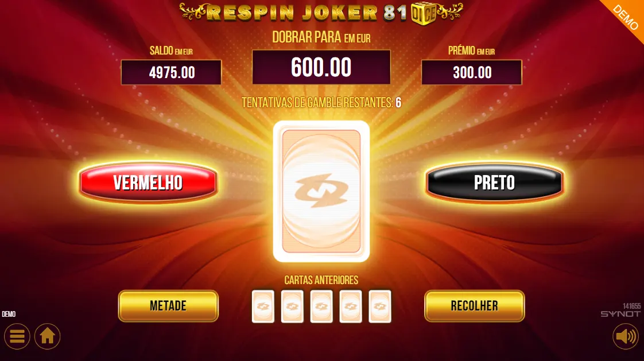644x361 pixels.
Task: Select the first previous card thumbnail
Action: coord(263,306)
